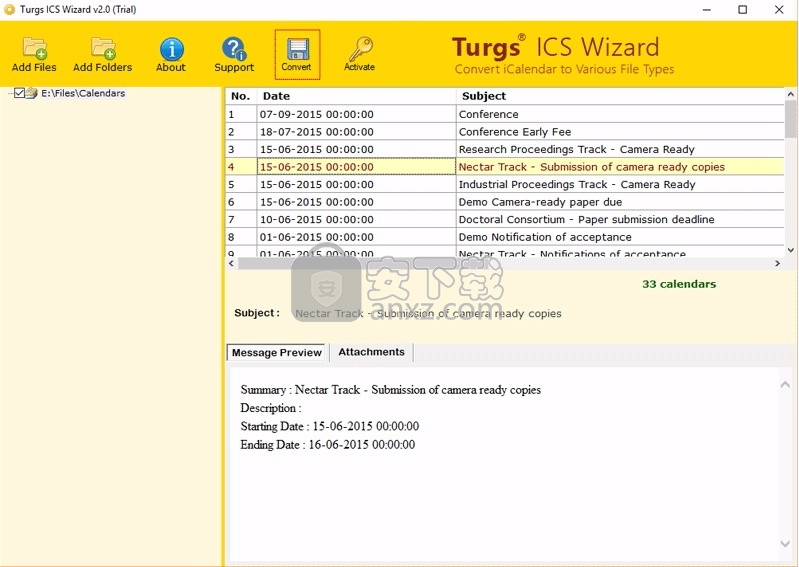Select the row with subject Conference
The width and height of the screenshot is (799, 567).
pos(505,114)
